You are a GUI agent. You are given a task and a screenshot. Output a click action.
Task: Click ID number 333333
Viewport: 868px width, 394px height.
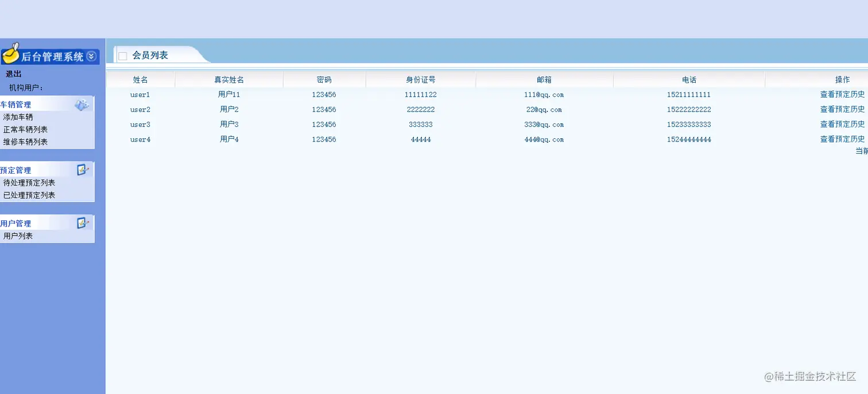(421, 124)
